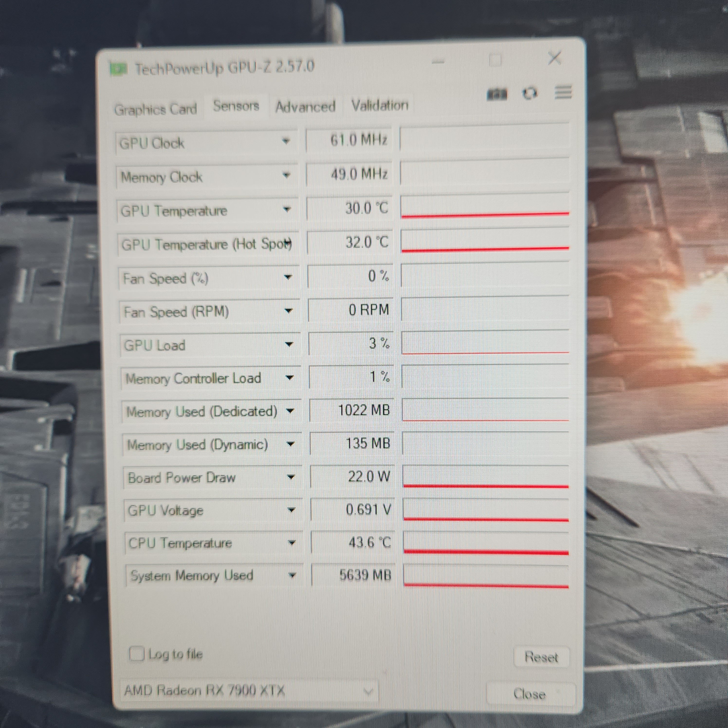Open the Advanced tab

pyautogui.click(x=305, y=107)
